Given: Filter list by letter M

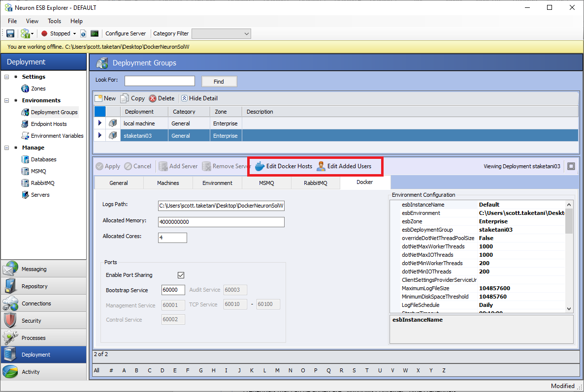Looking at the screenshot, I should (277, 370).
